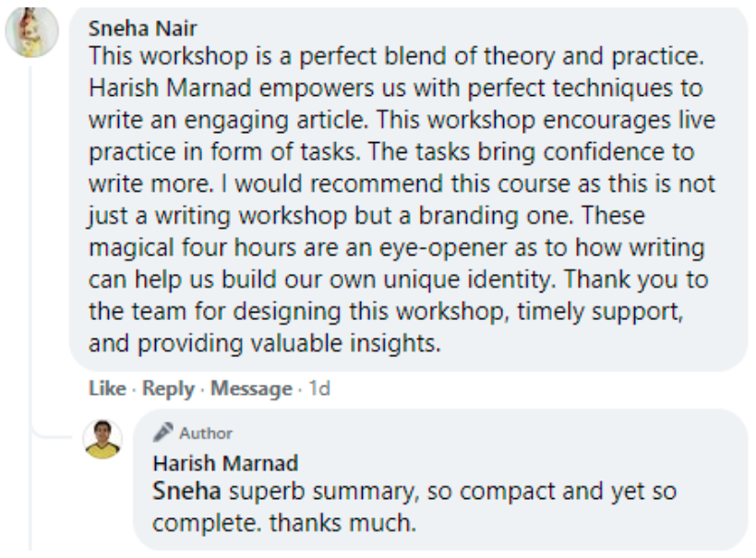Click 'Harish Marnad empowers us' in comment
Viewport: 756px width, 558px height.
[211, 89]
